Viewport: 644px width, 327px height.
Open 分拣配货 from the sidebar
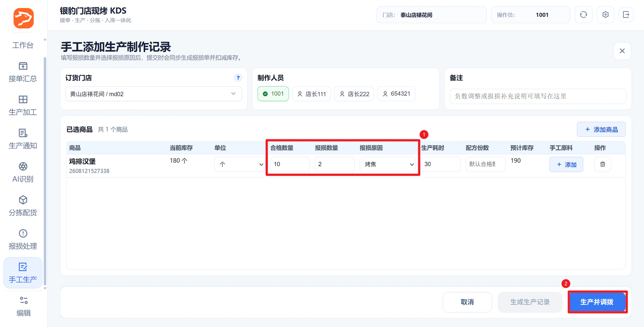23,206
